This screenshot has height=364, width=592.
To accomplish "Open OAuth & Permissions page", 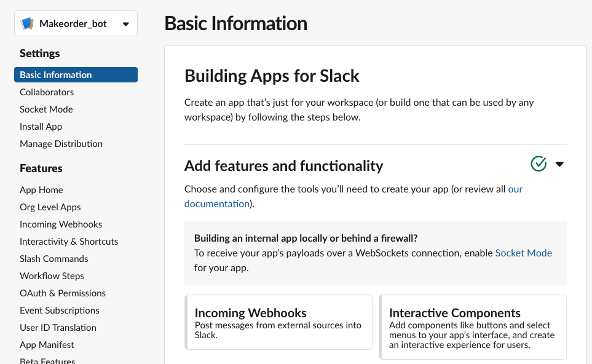I will [63, 293].
